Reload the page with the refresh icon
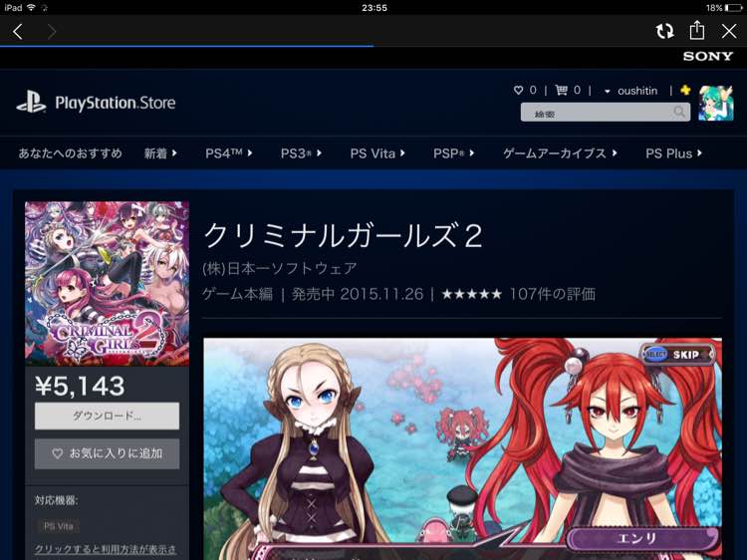747x560 pixels. point(664,32)
